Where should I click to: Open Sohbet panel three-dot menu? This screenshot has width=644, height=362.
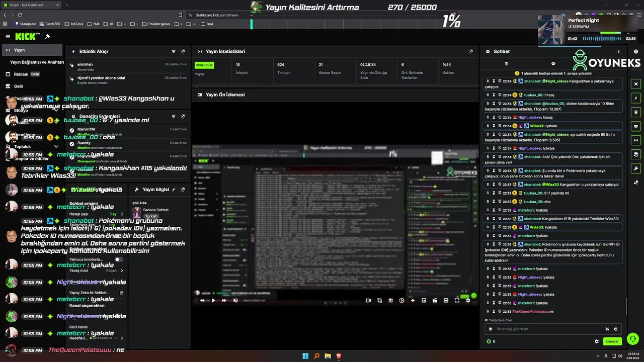(619, 51)
